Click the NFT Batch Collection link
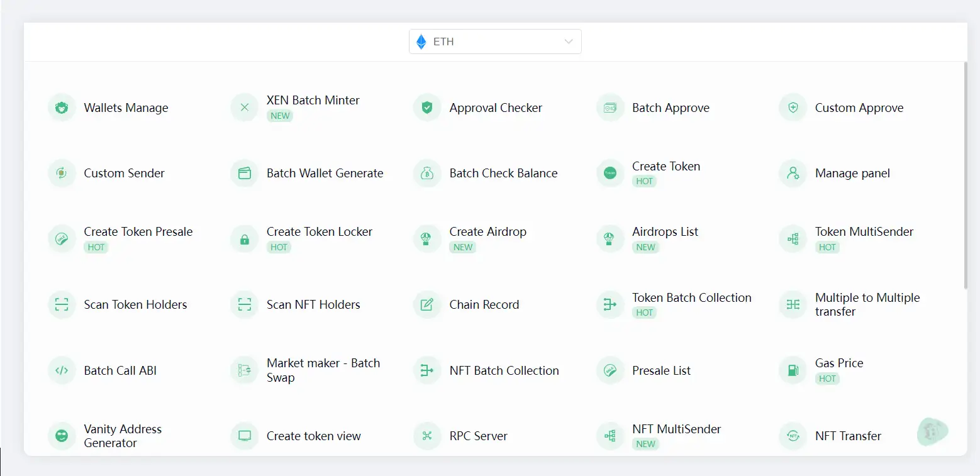Viewport: 980px width, 476px height. (504, 370)
